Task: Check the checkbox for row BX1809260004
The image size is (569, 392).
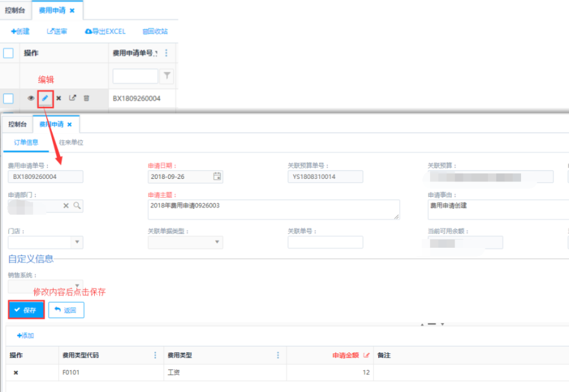Action: coord(8,98)
